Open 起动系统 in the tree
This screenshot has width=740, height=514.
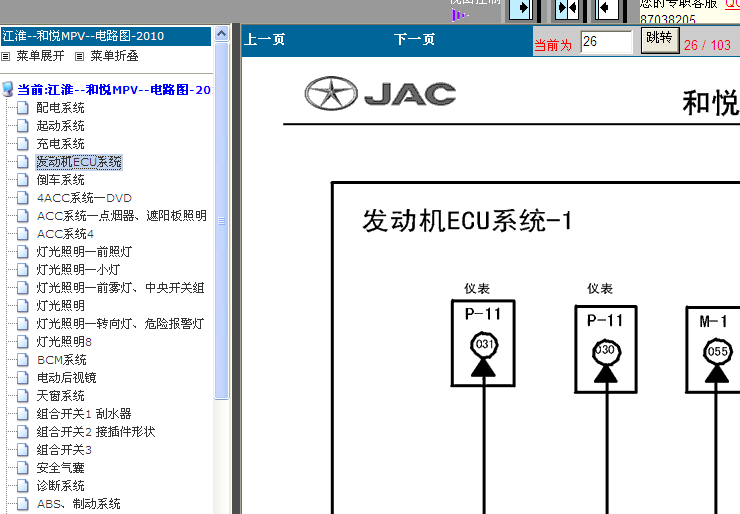tap(60, 126)
